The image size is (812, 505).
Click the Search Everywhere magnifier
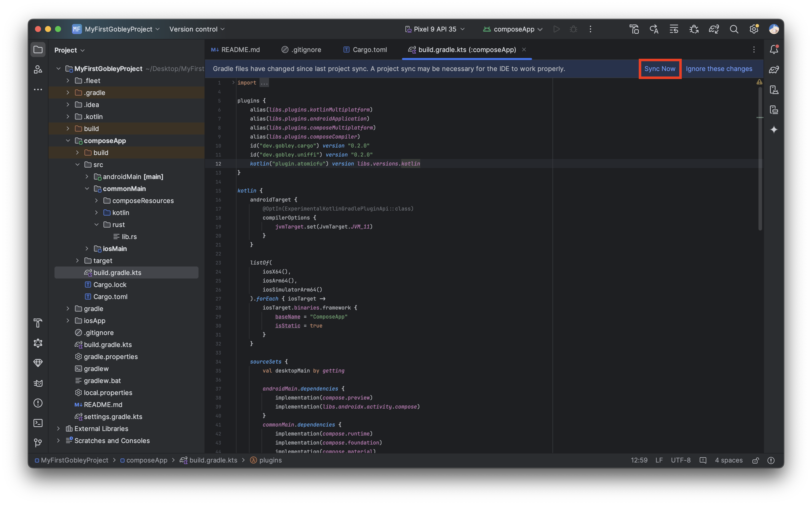[x=734, y=29]
